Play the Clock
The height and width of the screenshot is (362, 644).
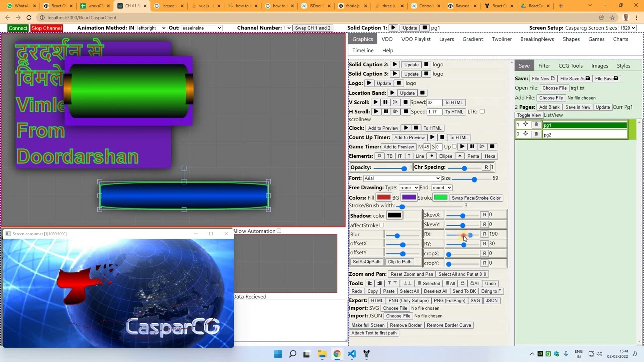pyautogui.click(x=406, y=128)
